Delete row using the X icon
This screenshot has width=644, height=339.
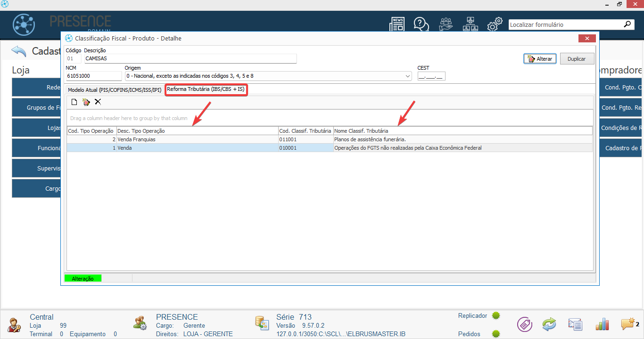coord(98,102)
